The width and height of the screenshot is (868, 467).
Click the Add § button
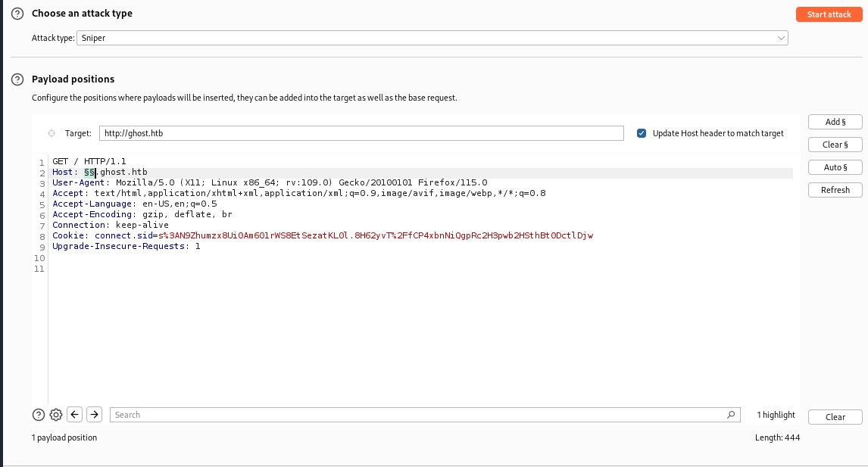[x=835, y=122]
